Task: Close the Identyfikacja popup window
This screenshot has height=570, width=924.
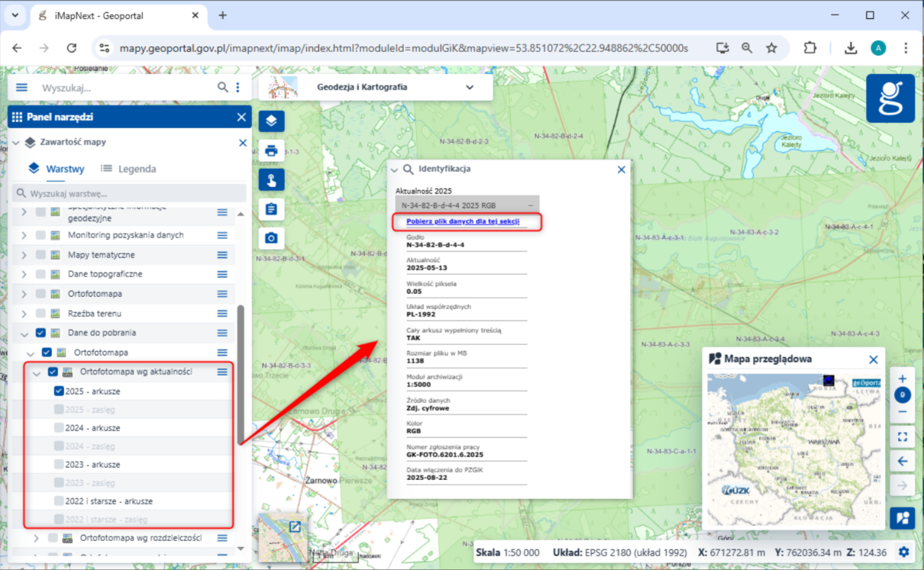Action: point(621,169)
